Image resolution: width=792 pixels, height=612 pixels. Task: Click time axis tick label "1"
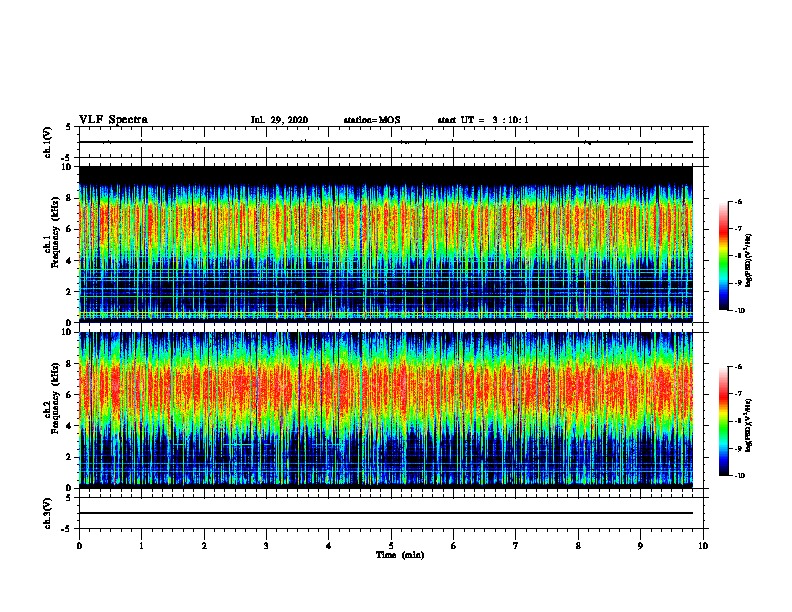tap(141, 546)
